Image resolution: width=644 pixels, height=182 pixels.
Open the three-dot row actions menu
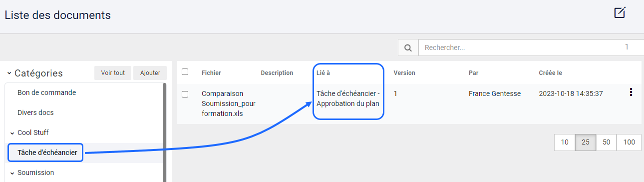tap(631, 92)
